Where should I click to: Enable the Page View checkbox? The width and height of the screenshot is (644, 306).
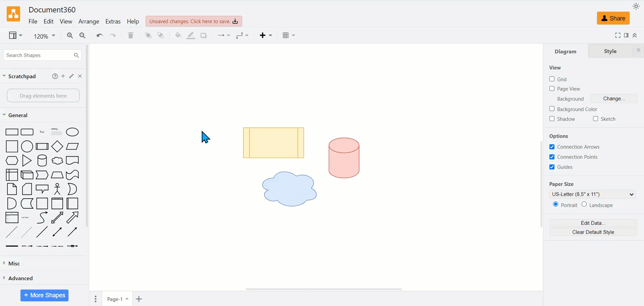coord(552,89)
